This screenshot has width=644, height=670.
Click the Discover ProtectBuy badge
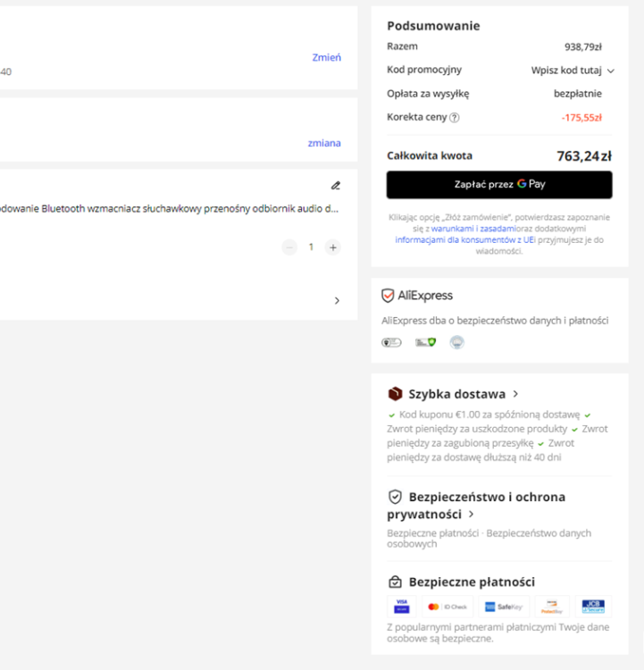point(551,607)
